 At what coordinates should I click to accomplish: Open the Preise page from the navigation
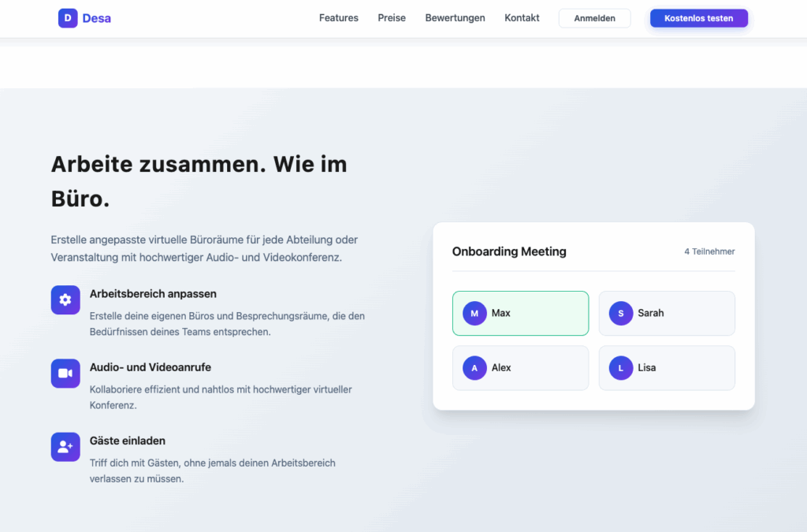tap(392, 17)
